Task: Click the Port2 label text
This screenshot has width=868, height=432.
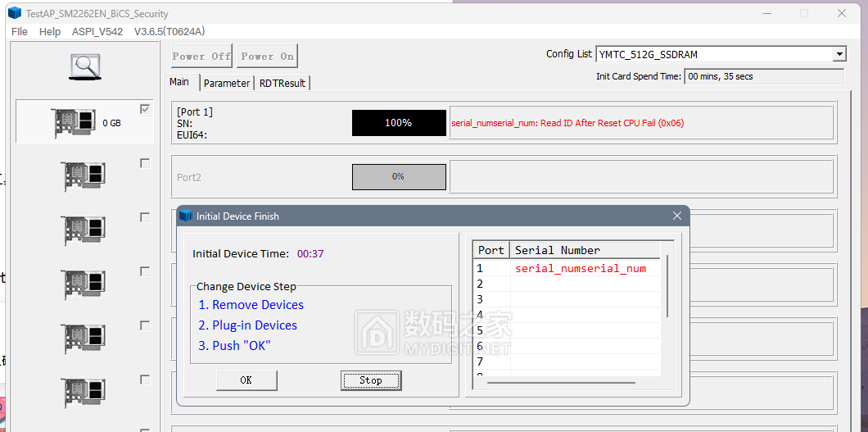Action: [x=188, y=178]
